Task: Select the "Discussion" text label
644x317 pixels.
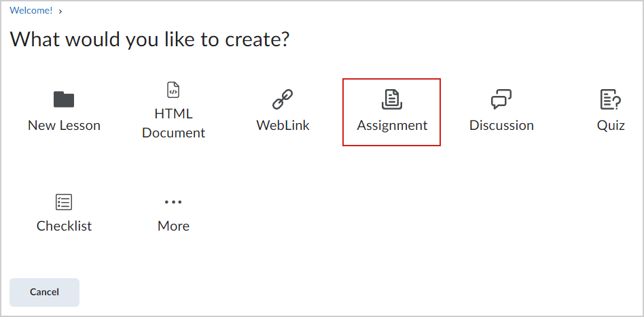Action: pos(501,125)
